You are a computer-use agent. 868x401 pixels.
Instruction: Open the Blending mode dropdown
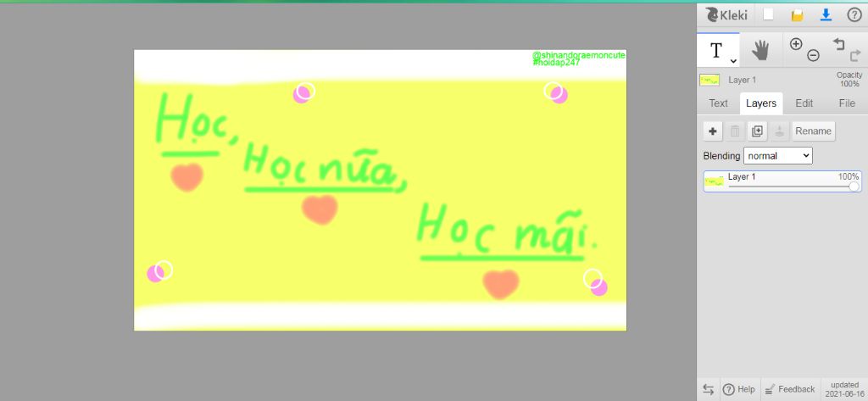coord(778,156)
